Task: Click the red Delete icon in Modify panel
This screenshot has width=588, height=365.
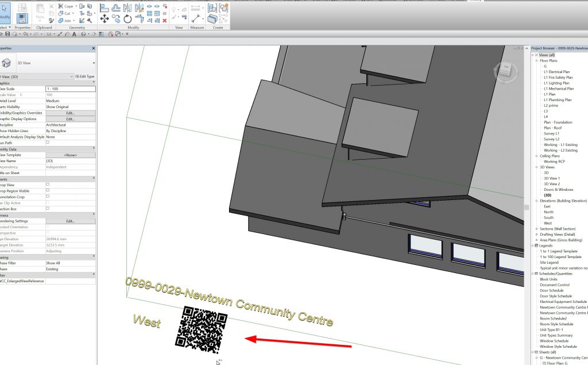Action: 165,20
